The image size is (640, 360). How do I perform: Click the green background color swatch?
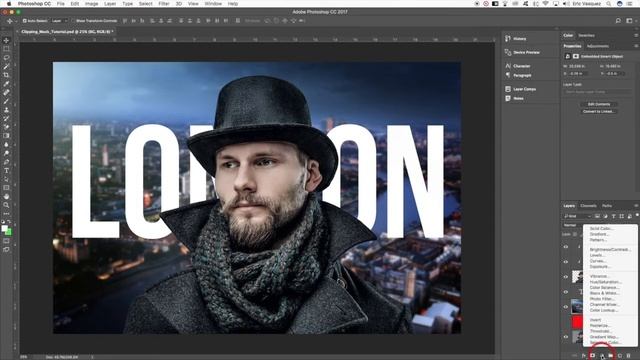pos(9,232)
